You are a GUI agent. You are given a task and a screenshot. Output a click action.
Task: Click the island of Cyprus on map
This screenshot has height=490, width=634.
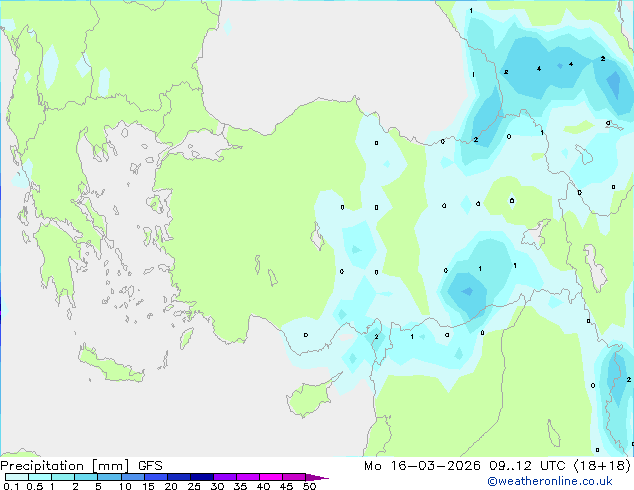311,397
